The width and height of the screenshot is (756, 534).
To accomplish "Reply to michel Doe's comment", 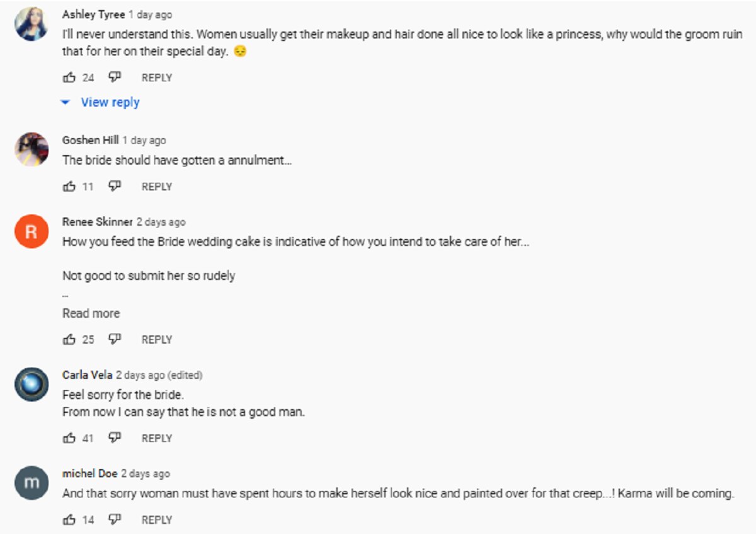I will 157,520.
